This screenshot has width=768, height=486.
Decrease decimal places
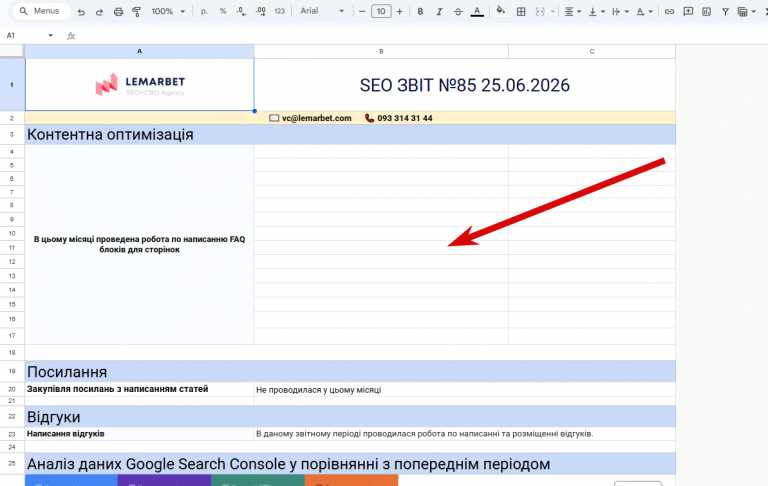241,11
